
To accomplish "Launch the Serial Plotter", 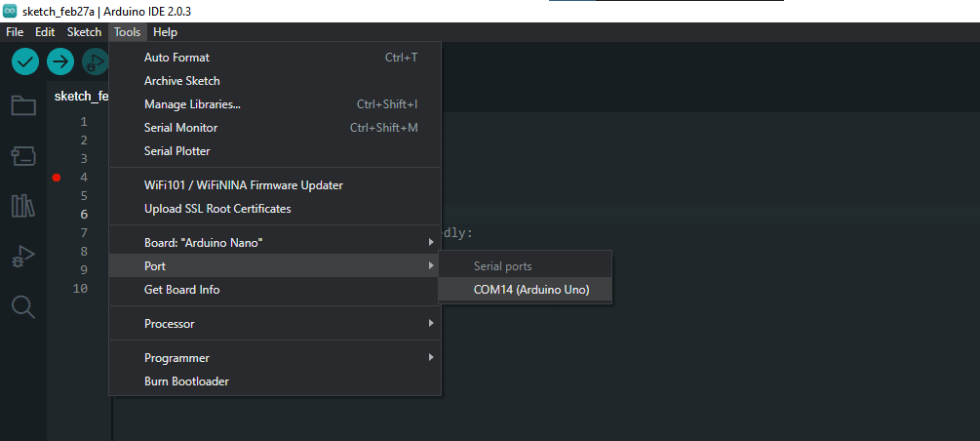I will 275,151.
